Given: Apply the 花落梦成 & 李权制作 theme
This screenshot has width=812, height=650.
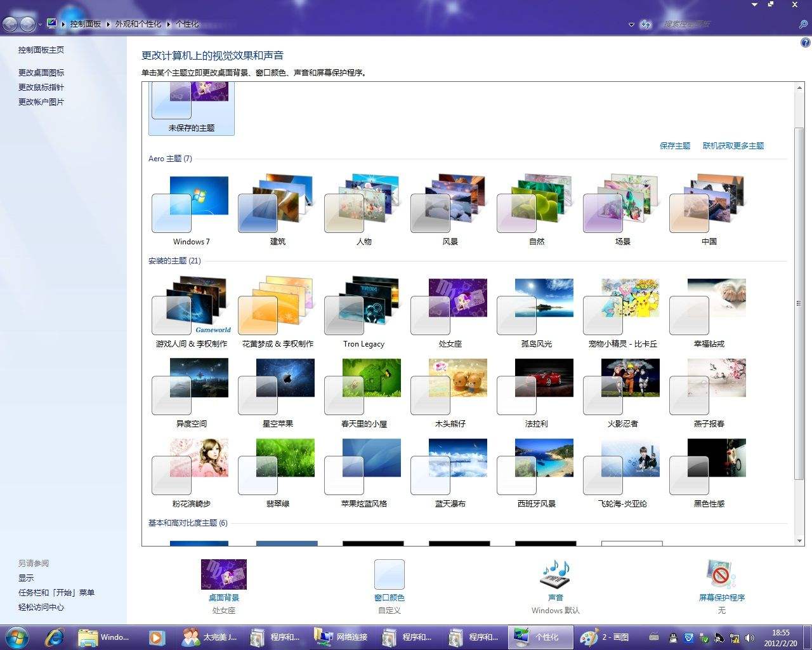Looking at the screenshot, I should 277,312.
